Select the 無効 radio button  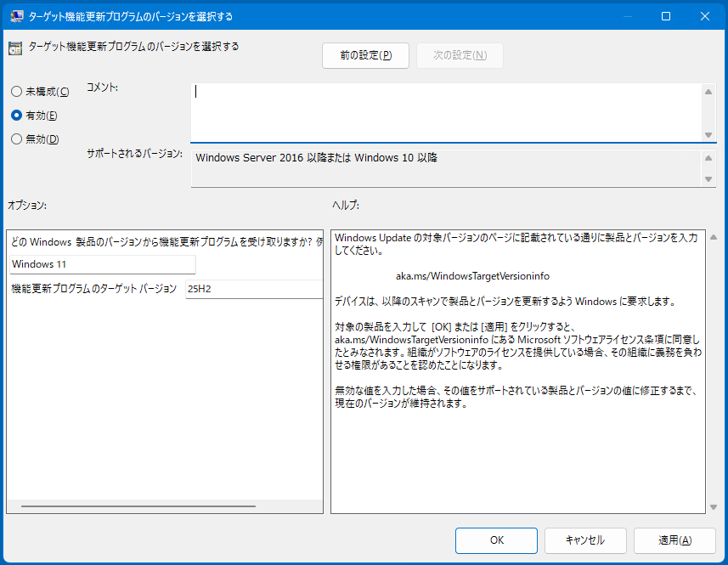click(17, 139)
